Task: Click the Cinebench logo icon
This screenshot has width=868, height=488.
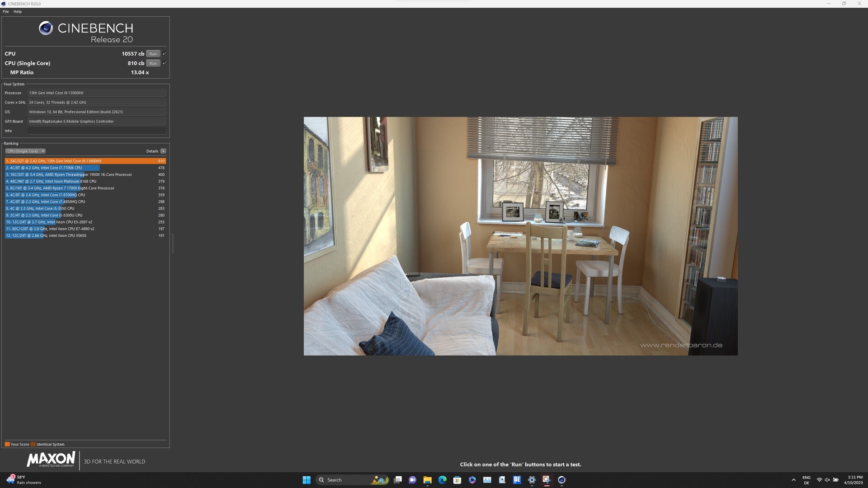Action: (46, 28)
